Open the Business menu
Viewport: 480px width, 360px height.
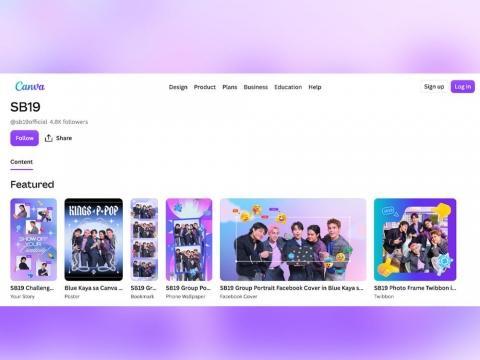(256, 87)
